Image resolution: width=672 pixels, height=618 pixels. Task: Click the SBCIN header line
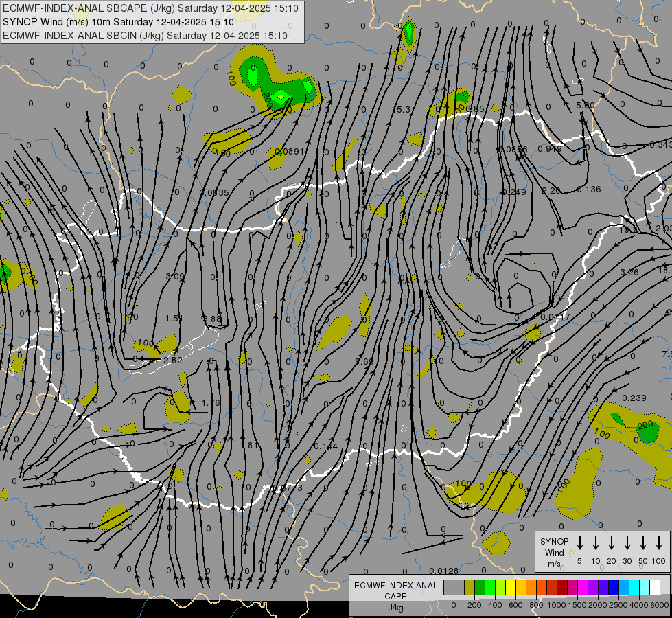click(x=145, y=36)
